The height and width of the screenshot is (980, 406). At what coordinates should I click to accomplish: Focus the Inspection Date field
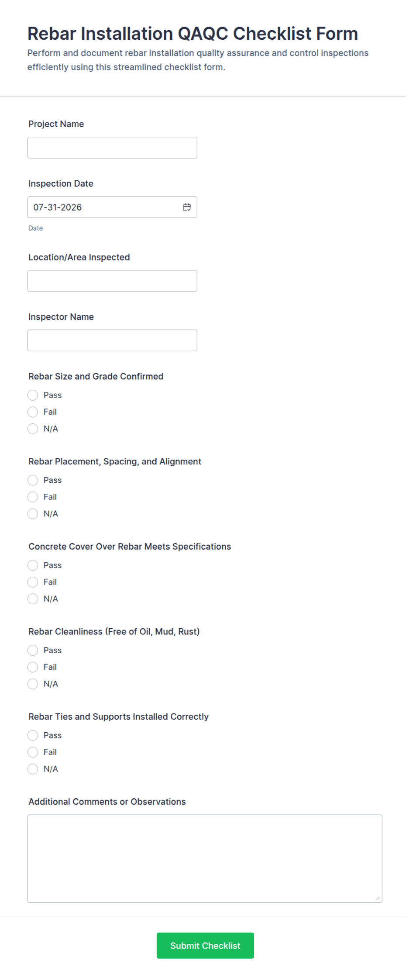point(112,207)
